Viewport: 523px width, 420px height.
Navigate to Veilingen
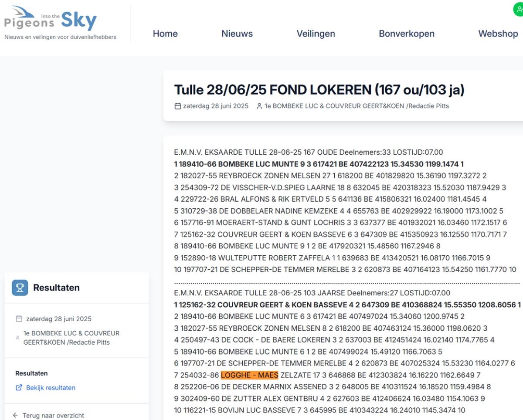(316, 34)
